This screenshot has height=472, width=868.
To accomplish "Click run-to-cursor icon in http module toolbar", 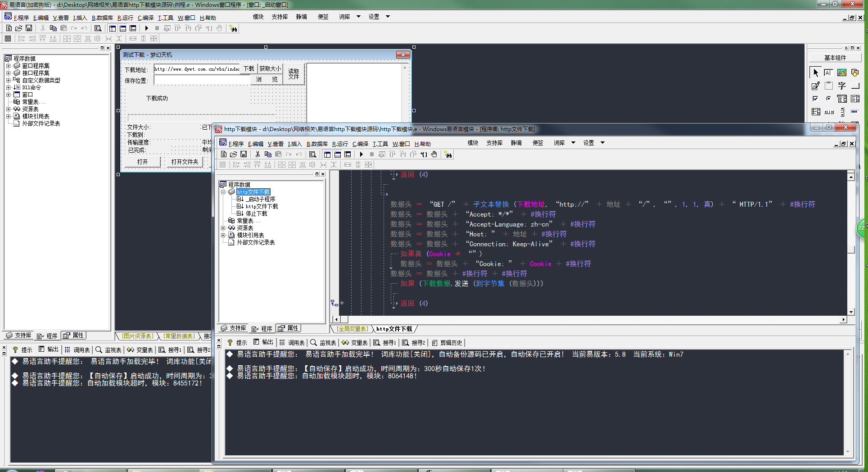I will click(x=424, y=154).
